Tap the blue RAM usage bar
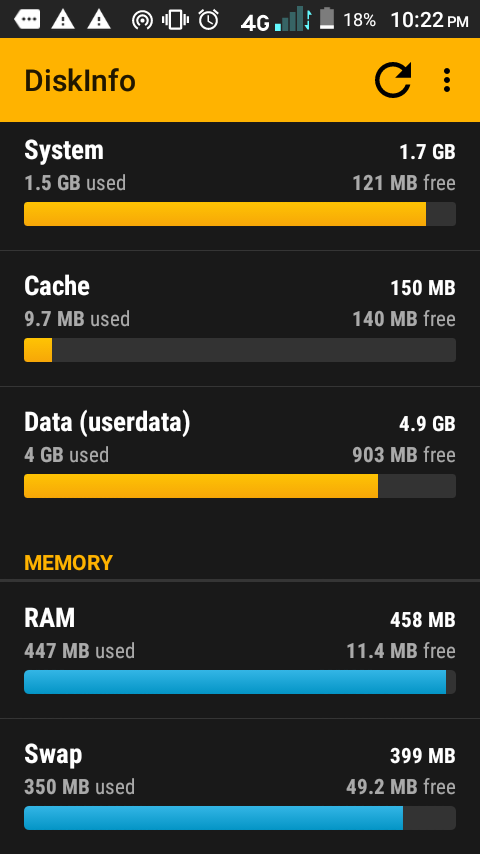The width and height of the screenshot is (480, 854). point(240,682)
